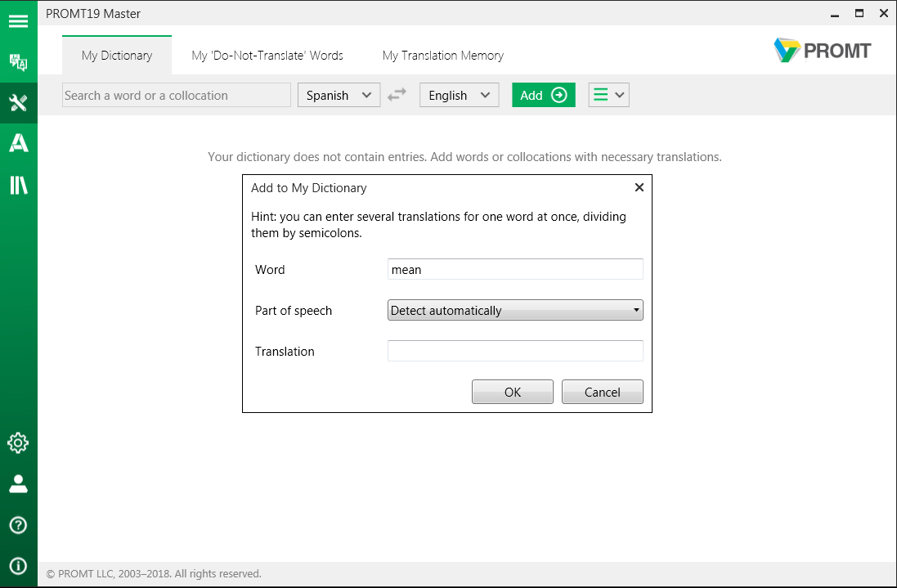Click the 'Add to My Dictionary' dialog title
Image resolution: width=897 pixels, height=588 pixels.
pos(309,187)
